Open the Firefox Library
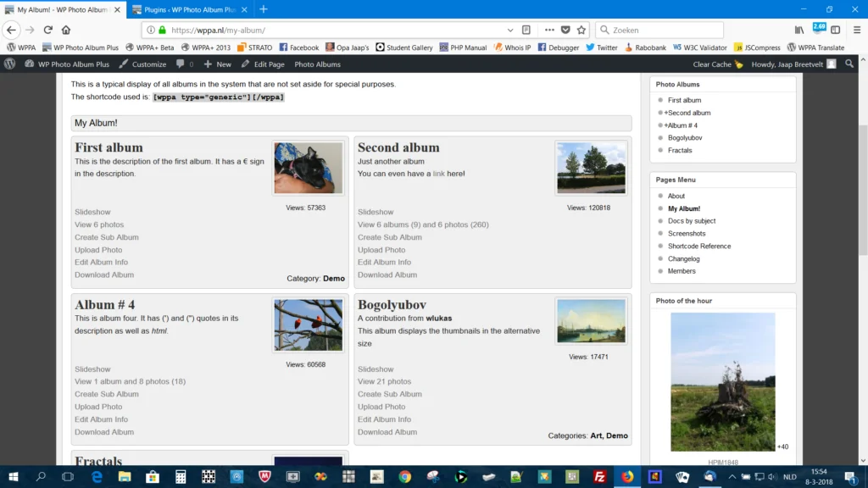The height and width of the screenshot is (488, 868). 798,30
